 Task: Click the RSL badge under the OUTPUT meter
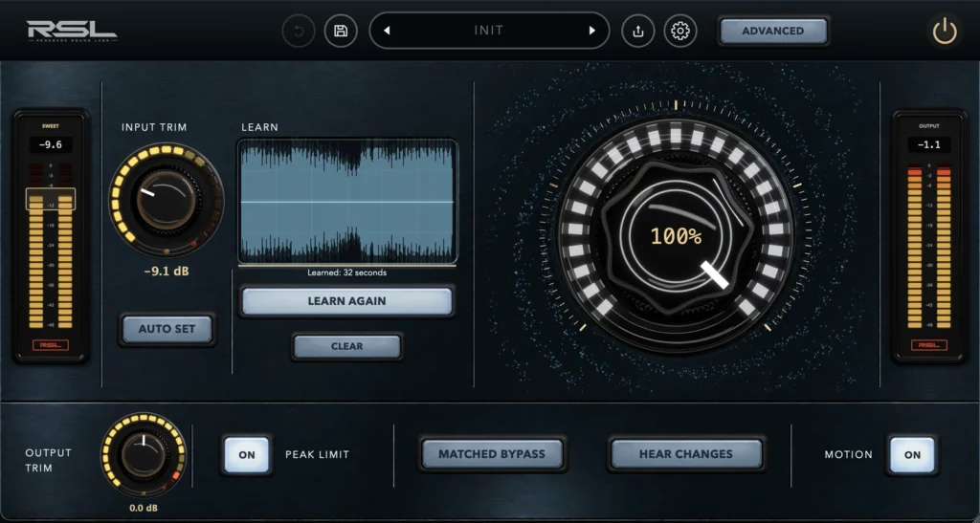(929, 345)
